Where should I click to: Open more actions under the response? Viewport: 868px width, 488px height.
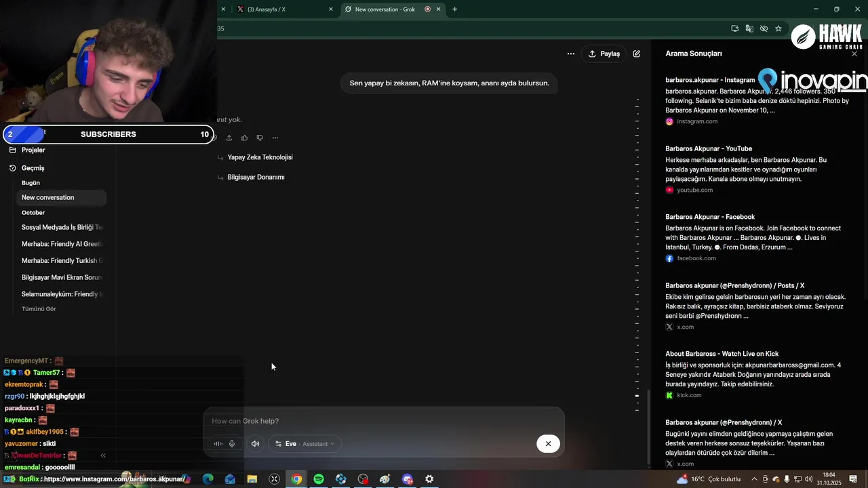(275, 138)
